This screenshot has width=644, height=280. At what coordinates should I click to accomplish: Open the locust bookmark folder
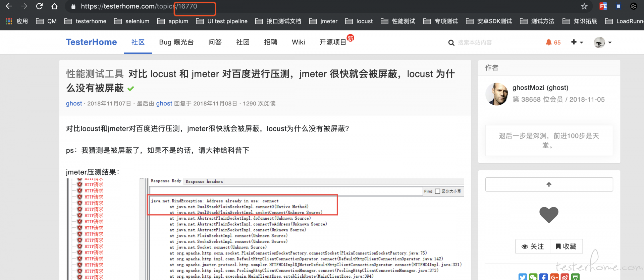click(x=359, y=21)
